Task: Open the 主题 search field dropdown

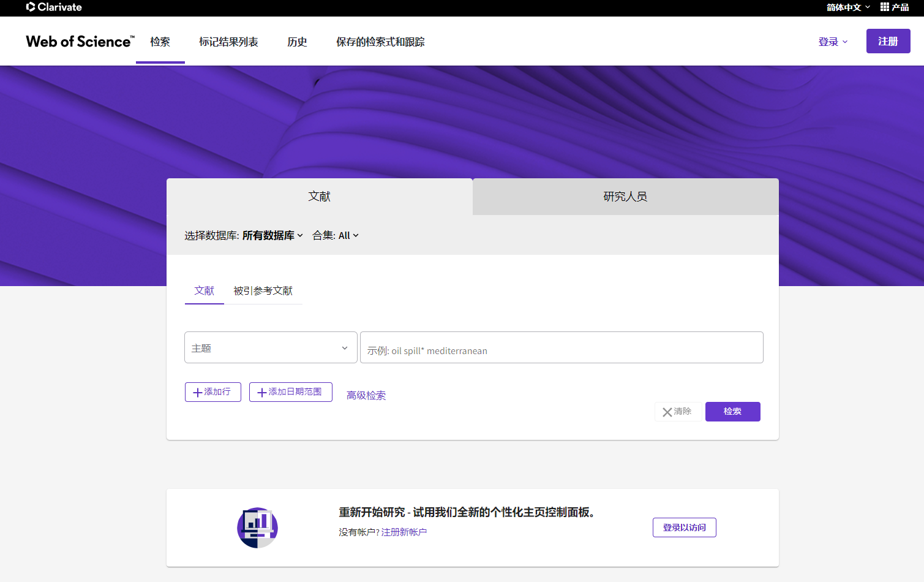Action: 270,348
